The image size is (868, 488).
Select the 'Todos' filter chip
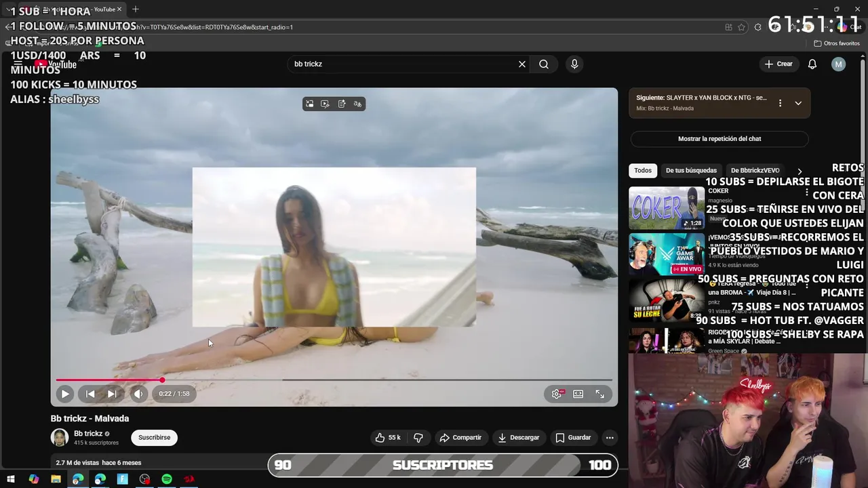click(x=643, y=171)
